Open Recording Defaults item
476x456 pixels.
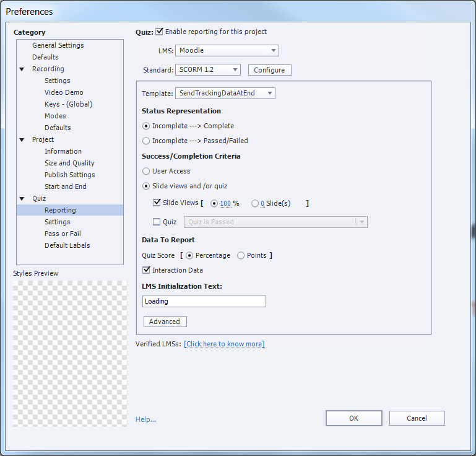pos(58,128)
